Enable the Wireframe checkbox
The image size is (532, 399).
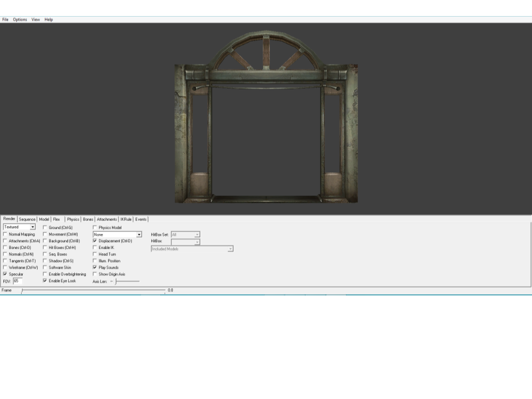pyautogui.click(x=6, y=268)
